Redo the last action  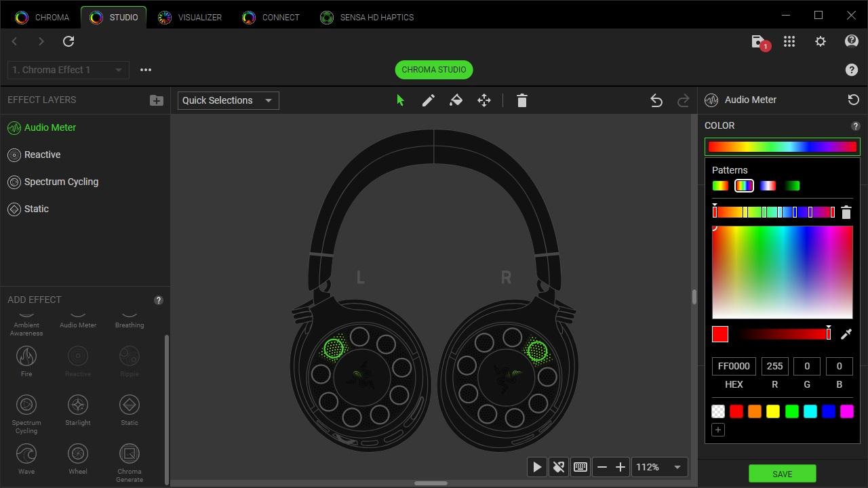684,100
